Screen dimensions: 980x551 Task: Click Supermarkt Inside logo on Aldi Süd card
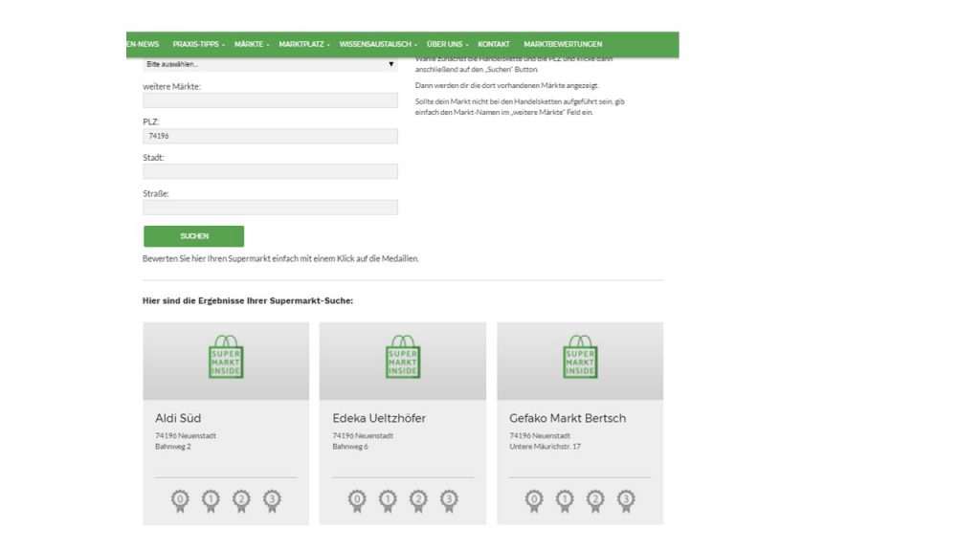pos(226,357)
